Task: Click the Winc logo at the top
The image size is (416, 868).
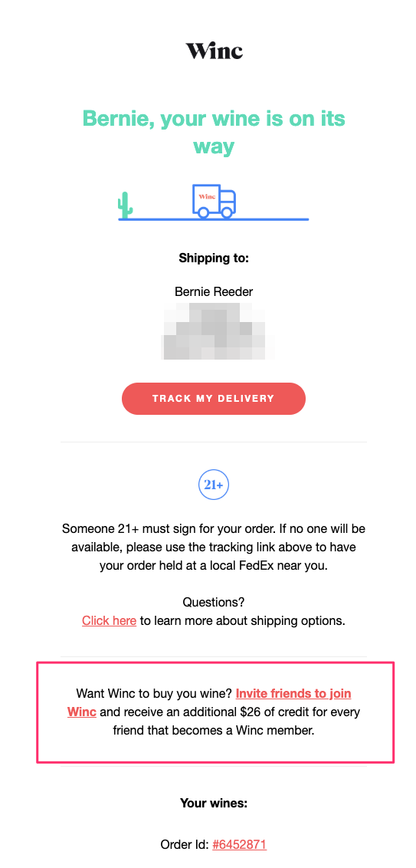Action: coord(214,51)
